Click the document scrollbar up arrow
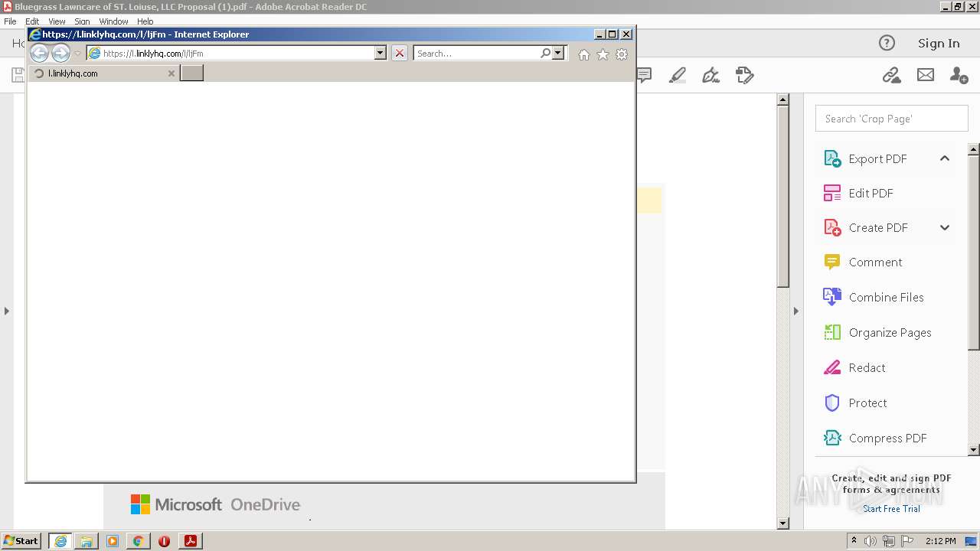980x551 pixels. coord(782,99)
